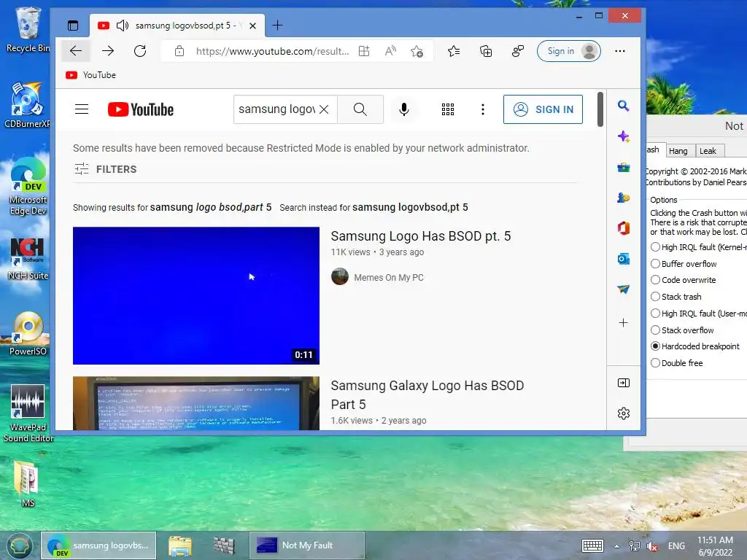Open the Memes On My PC avatar
Screen dimensions: 747x560
[x=340, y=276]
